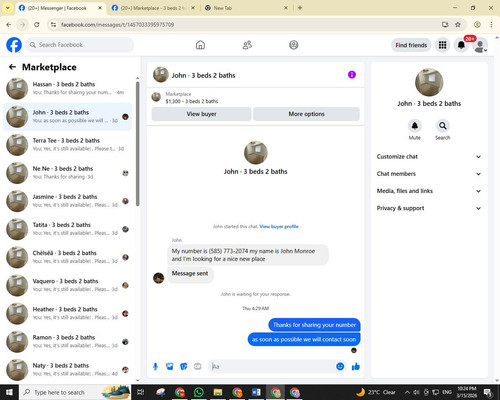
Task: Click the Facebook logo icon
Action: 14,45
